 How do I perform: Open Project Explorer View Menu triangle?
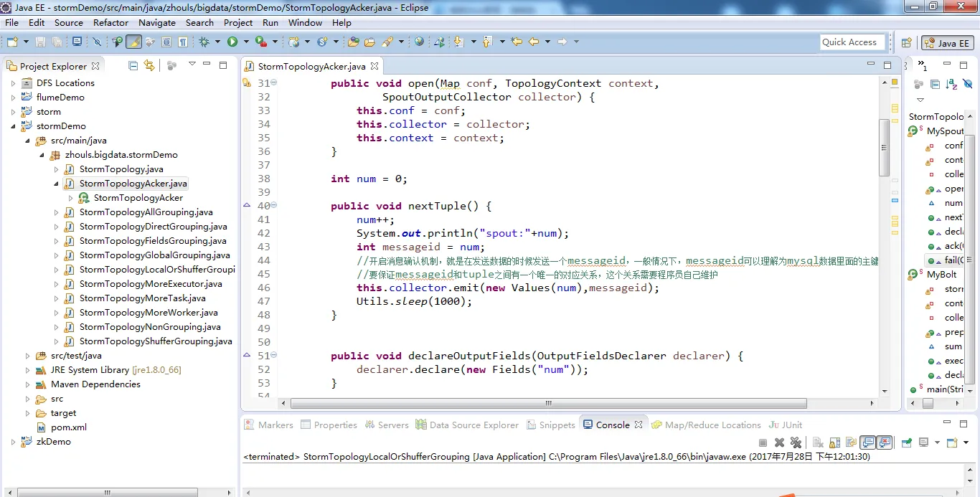(x=192, y=65)
